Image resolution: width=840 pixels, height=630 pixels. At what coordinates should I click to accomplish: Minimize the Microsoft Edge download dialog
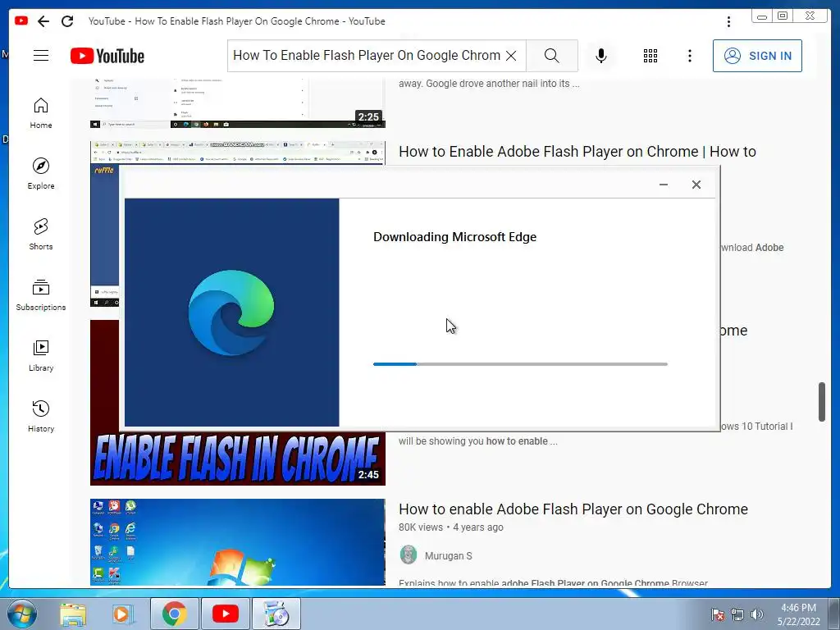point(663,185)
